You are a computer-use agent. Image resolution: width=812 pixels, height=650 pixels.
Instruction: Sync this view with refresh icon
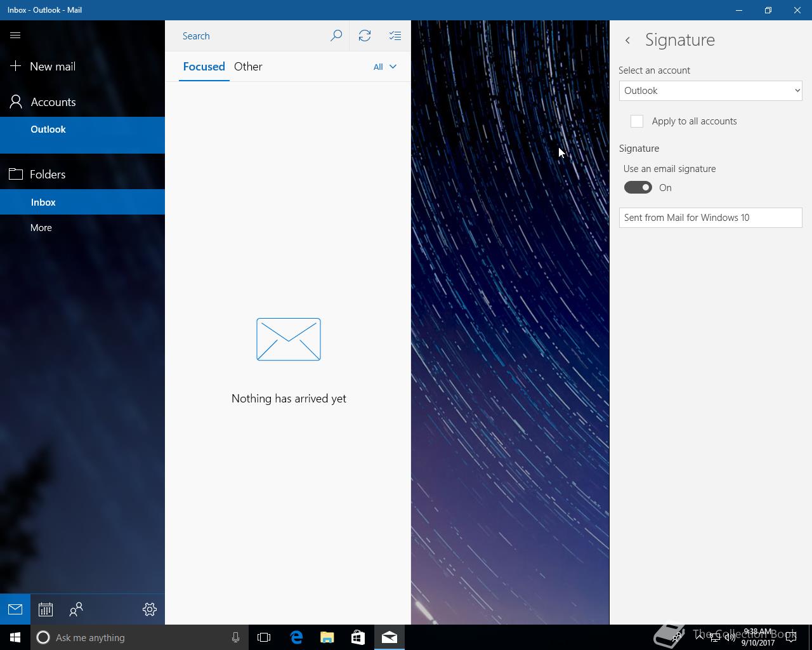[365, 36]
